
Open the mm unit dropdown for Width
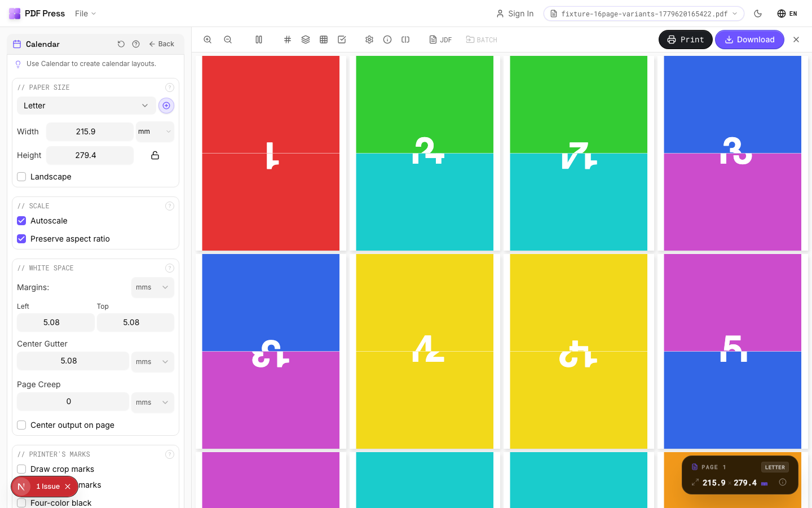pos(155,132)
